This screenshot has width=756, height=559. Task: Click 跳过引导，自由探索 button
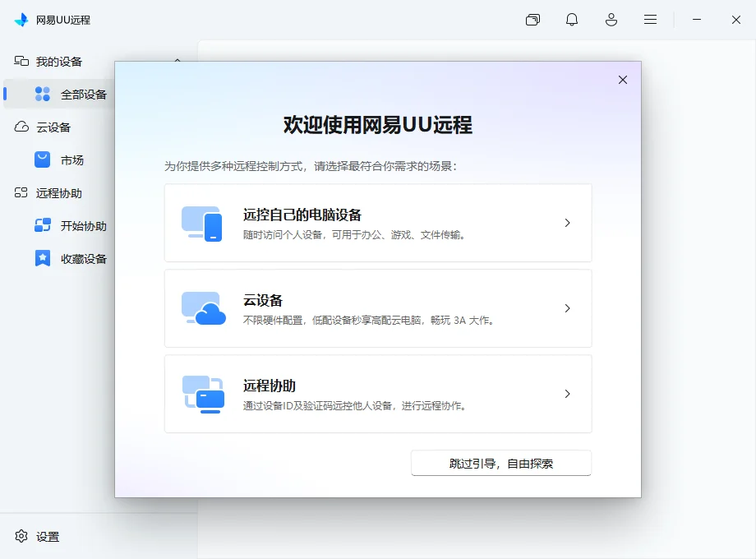[501, 463]
